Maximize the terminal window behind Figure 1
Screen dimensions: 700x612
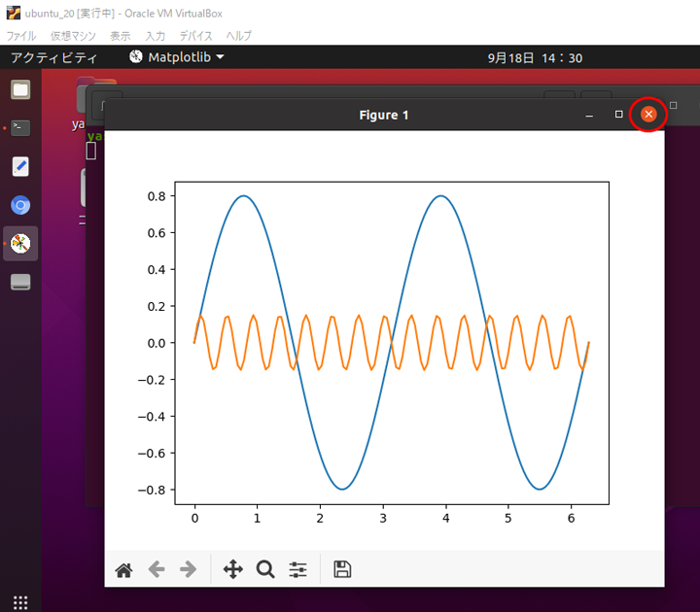coord(673,105)
